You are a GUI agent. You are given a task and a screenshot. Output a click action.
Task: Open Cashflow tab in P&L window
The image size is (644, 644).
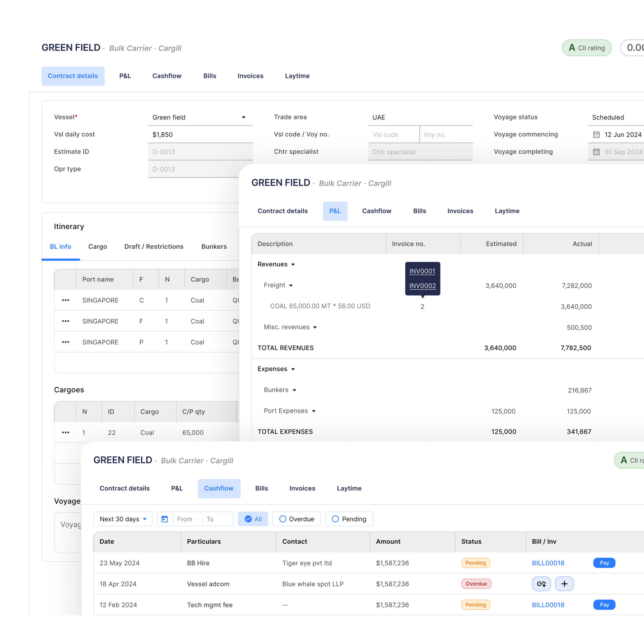point(377,211)
